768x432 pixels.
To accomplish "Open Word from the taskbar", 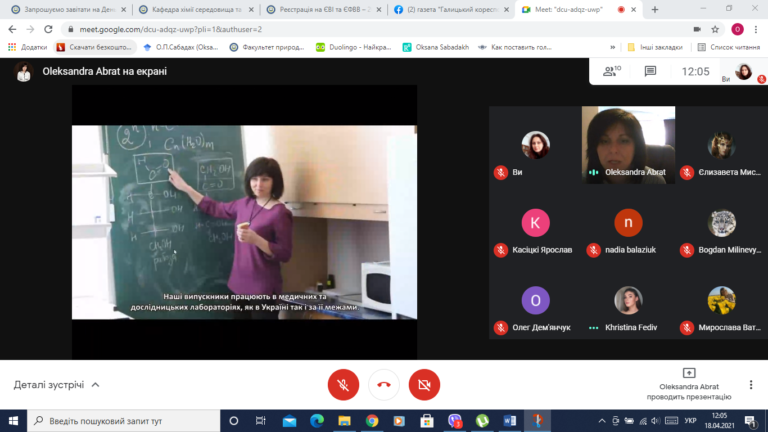I will (x=509, y=421).
